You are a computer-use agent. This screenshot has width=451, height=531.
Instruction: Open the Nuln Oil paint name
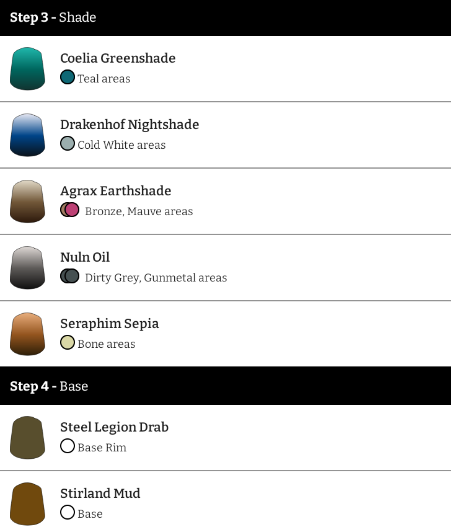(85, 257)
